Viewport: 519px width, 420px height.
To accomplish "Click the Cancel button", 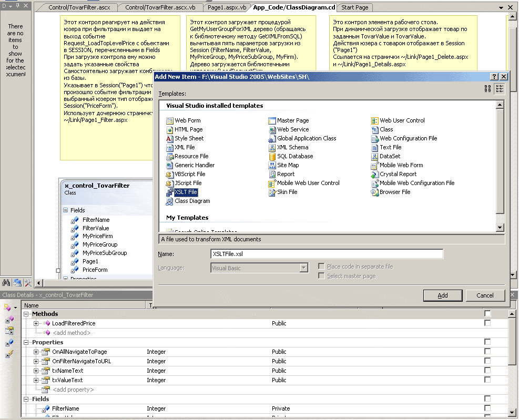I will 485,295.
